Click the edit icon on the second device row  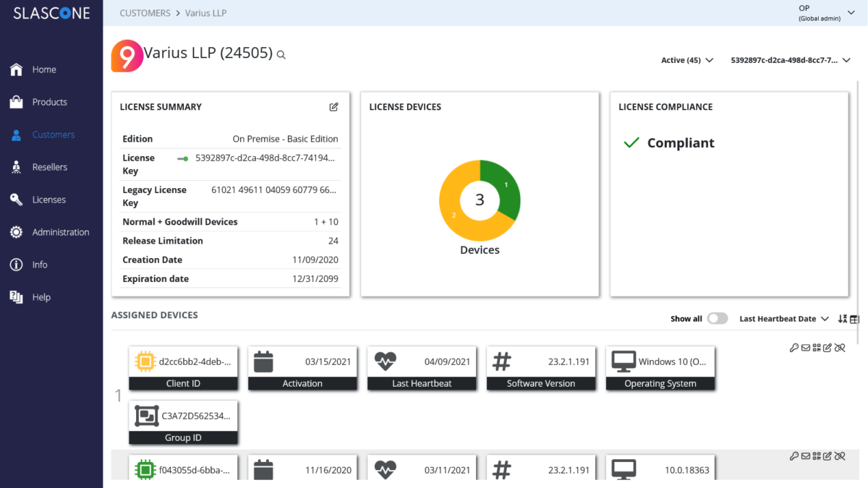828,456
